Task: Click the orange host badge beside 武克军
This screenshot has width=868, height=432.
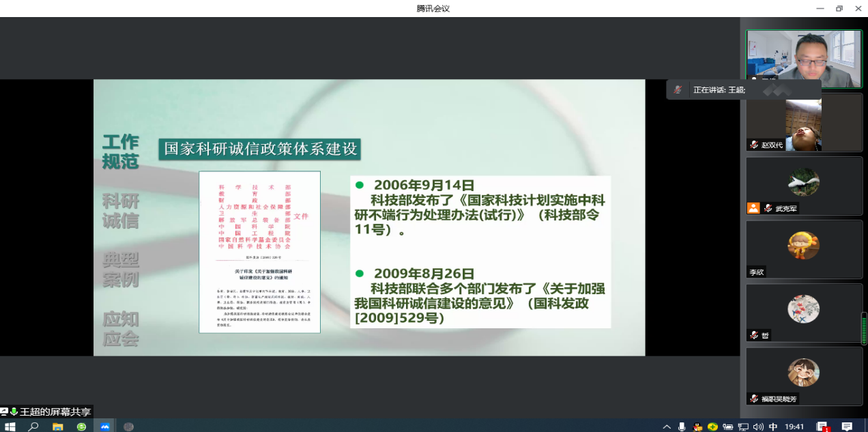Action: tap(753, 208)
